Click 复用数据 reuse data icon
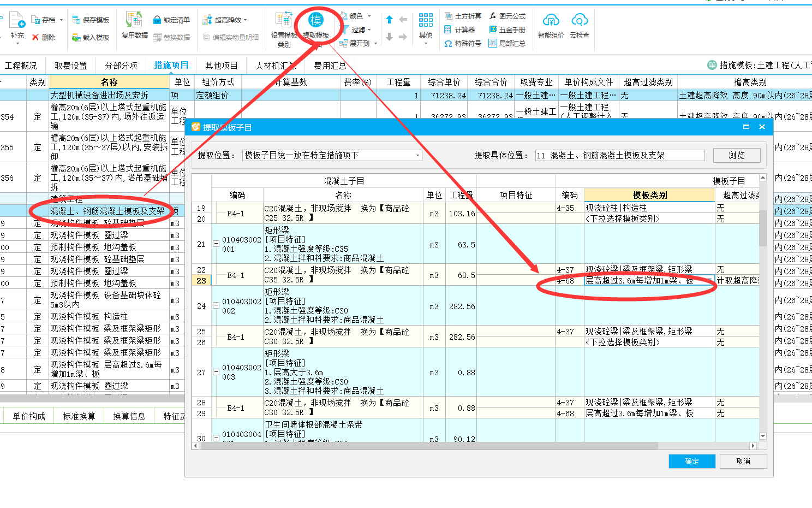Viewport: 812px width, 508px height. coord(134,20)
